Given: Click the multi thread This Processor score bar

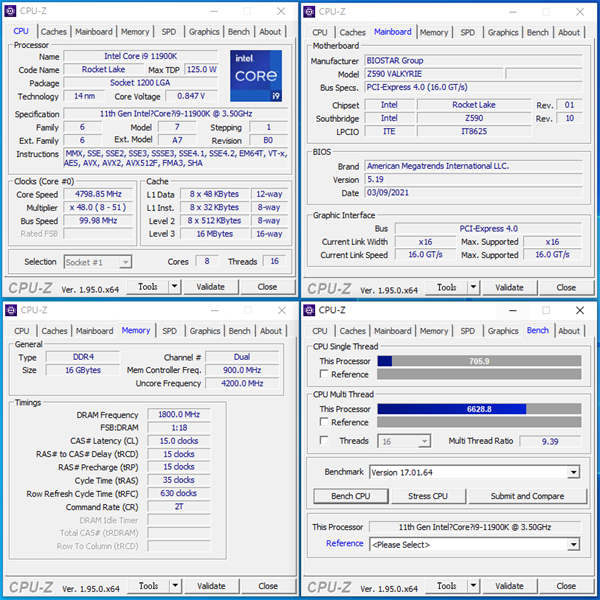Looking at the screenshot, I should click(x=479, y=409).
